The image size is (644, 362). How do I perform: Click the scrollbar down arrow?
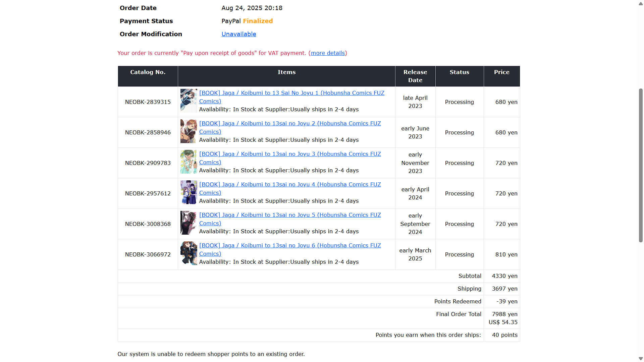pos(641,358)
